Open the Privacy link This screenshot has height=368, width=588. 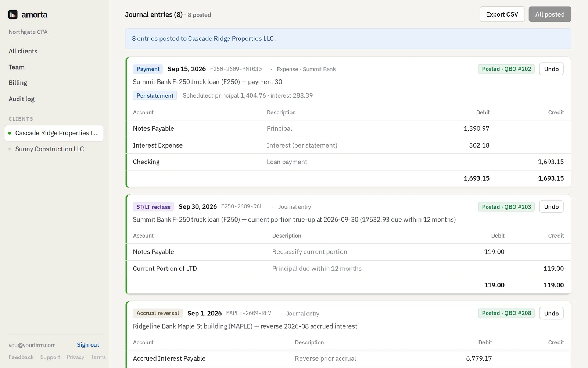75,357
